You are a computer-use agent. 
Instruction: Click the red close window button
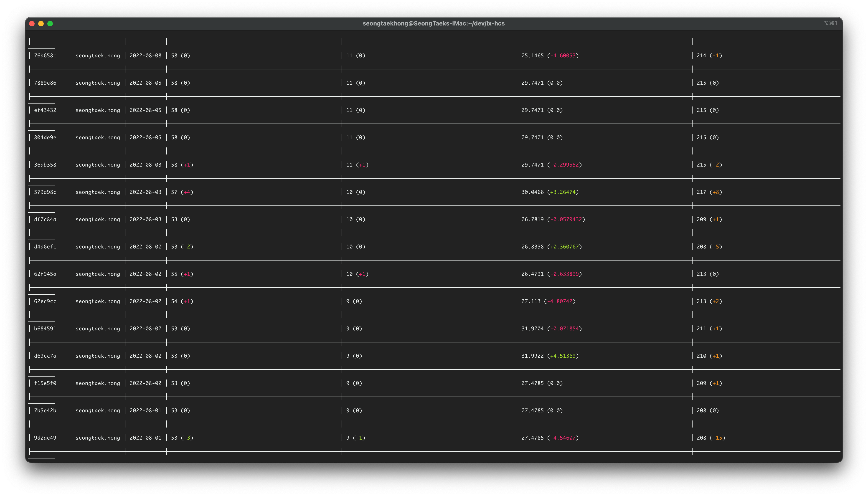(32, 23)
